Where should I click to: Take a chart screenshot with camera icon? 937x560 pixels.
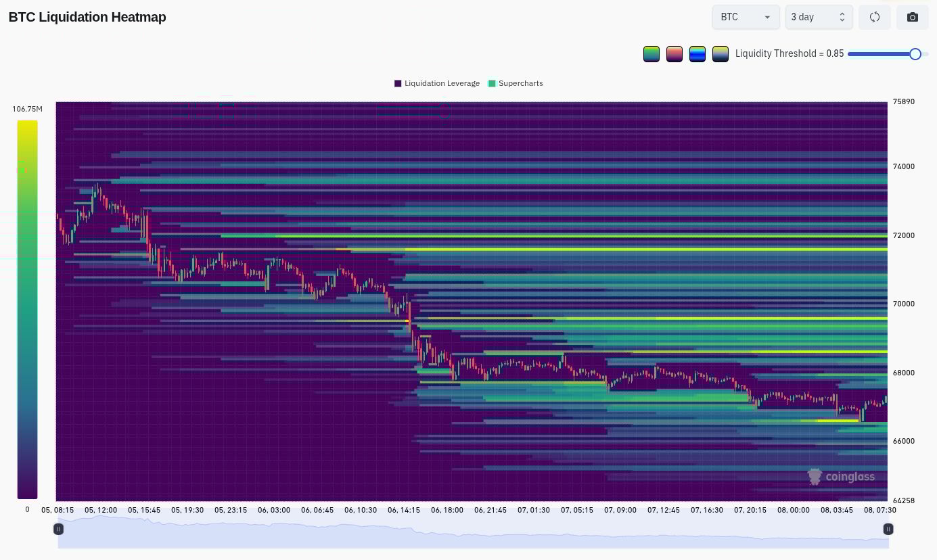coord(912,17)
